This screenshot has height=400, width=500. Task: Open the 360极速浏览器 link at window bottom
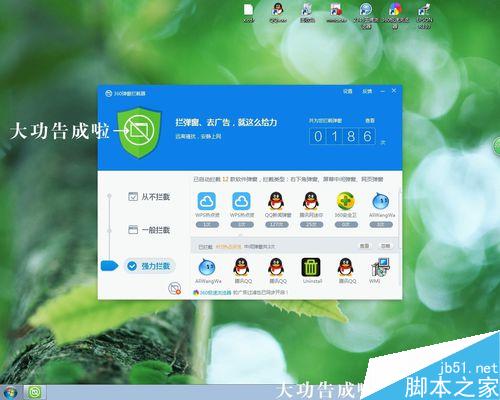(215, 292)
